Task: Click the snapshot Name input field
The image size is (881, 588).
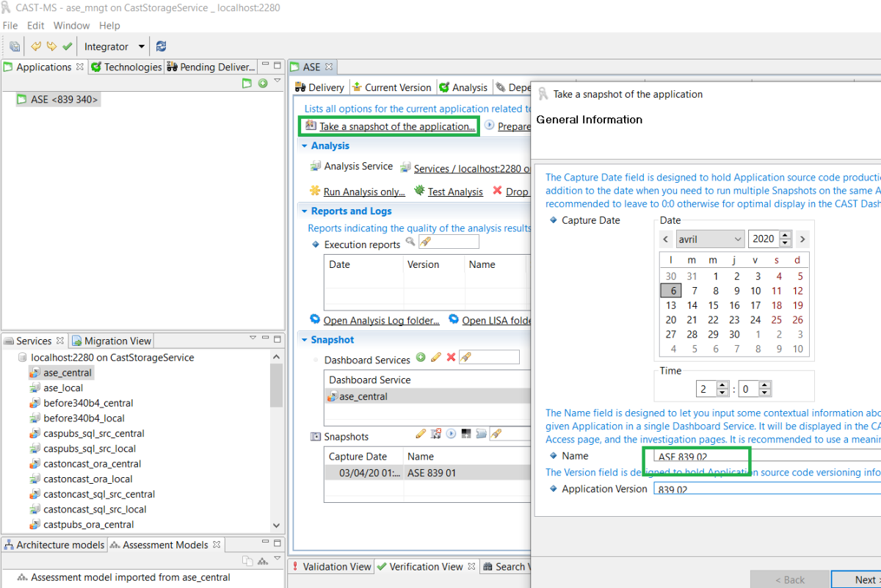Action: tap(764, 456)
